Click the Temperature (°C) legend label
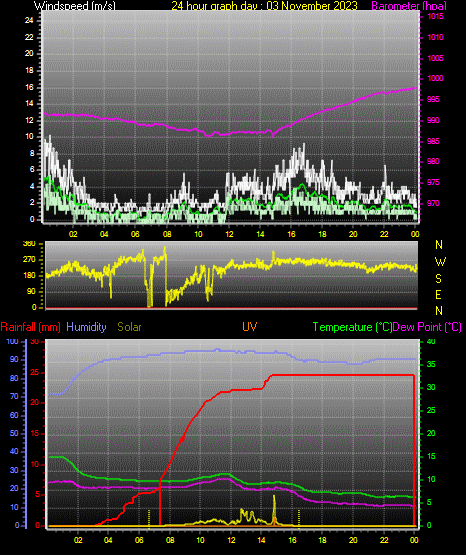466x555 pixels. pyautogui.click(x=352, y=327)
